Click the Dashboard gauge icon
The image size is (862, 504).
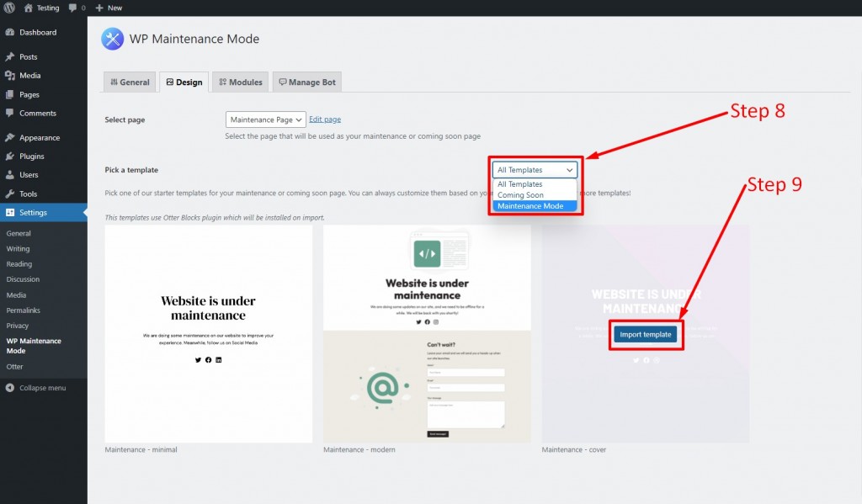tap(10, 33)
